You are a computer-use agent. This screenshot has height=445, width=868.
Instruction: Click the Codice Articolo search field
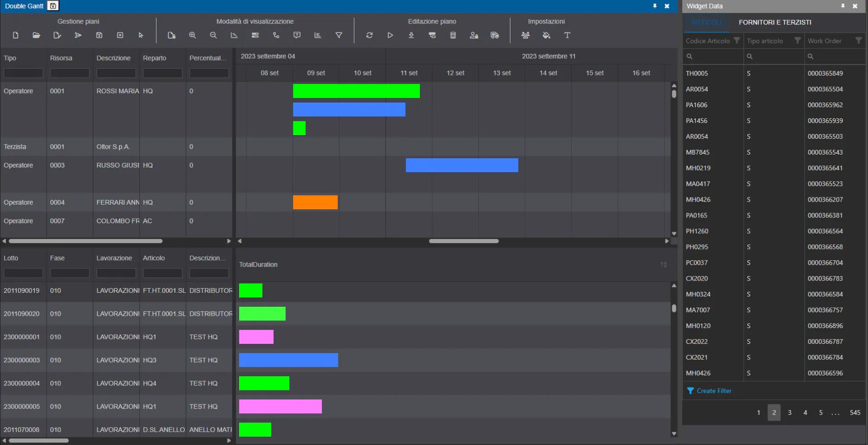point(713,56)
